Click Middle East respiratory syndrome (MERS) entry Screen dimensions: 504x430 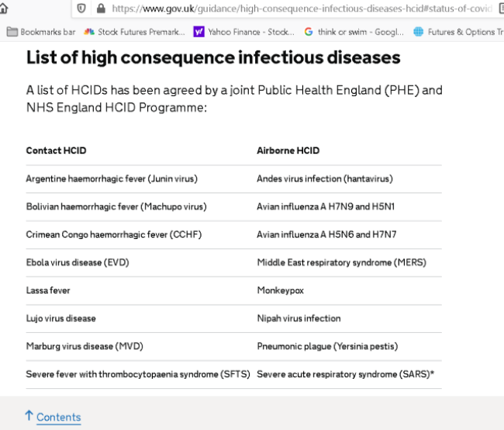point(342,262)
